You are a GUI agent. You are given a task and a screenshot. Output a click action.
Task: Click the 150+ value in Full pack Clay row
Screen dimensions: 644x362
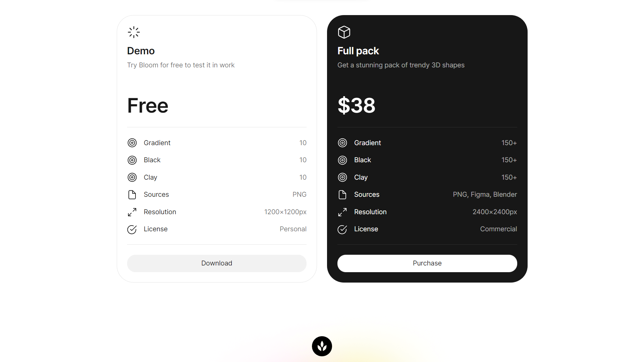[509, 177]
